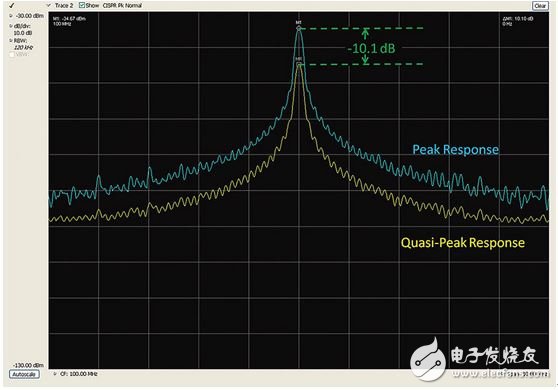Expand the -30.00 dBm reference level control
The height and width of the screenshot is (390, 558).
(11, 16)
